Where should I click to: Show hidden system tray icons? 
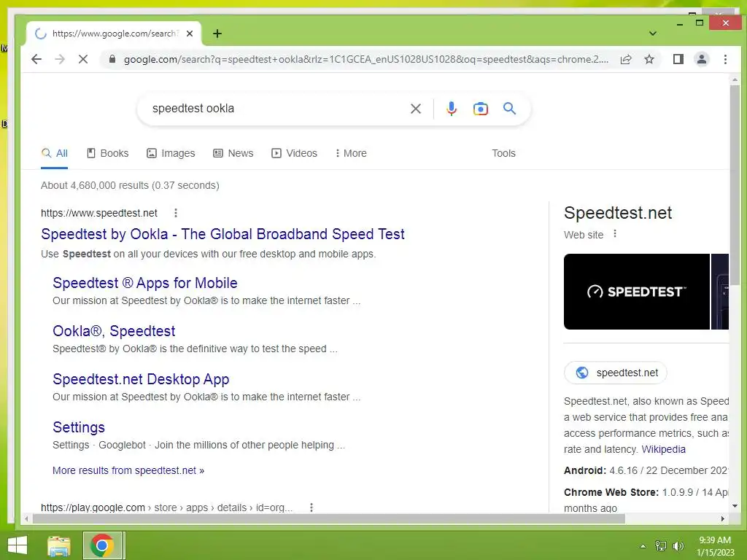pos(643,546)
